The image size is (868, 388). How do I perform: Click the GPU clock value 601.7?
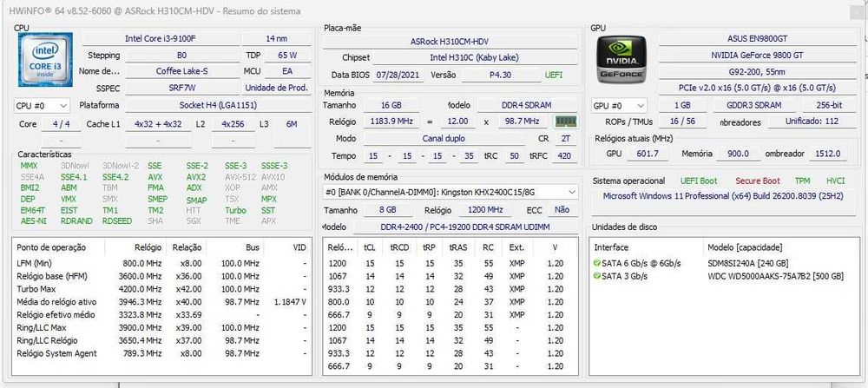[648, 154]
